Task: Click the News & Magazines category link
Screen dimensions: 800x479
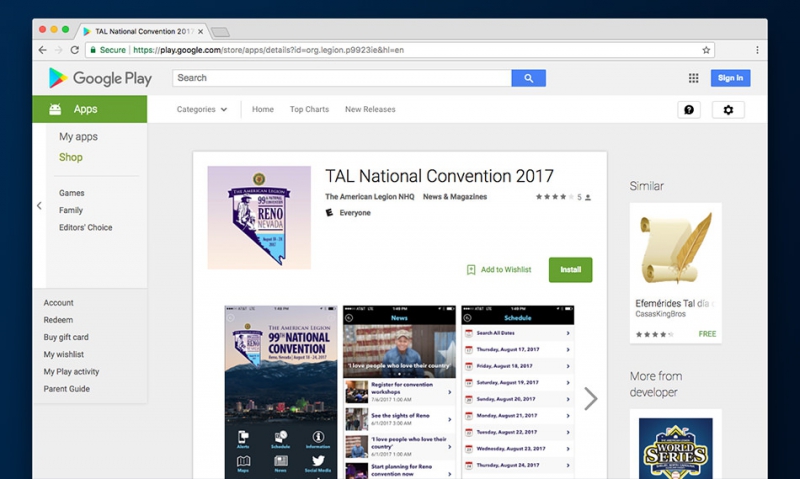Action: pos(455,197)
